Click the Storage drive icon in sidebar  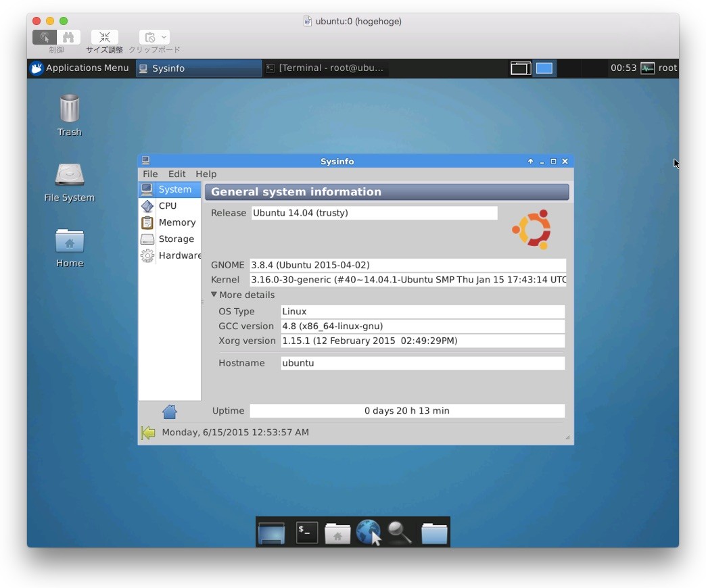pos(147,239)
